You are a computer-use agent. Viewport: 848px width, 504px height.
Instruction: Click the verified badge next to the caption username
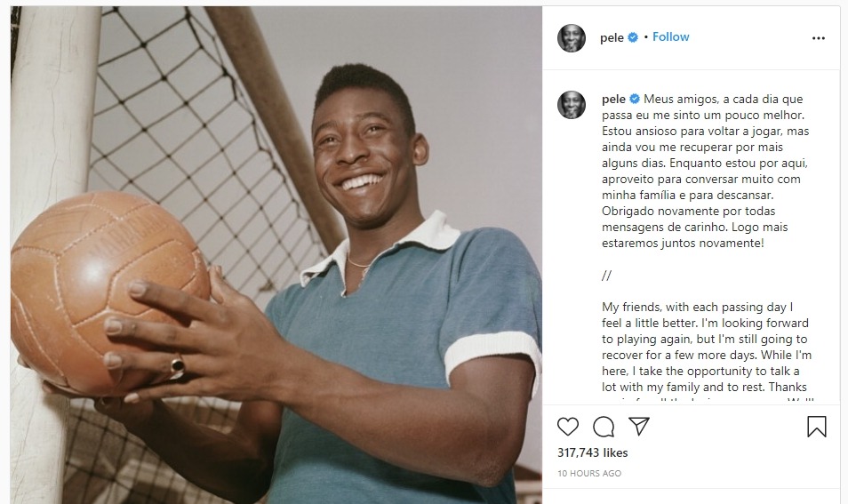click(635, 99)
